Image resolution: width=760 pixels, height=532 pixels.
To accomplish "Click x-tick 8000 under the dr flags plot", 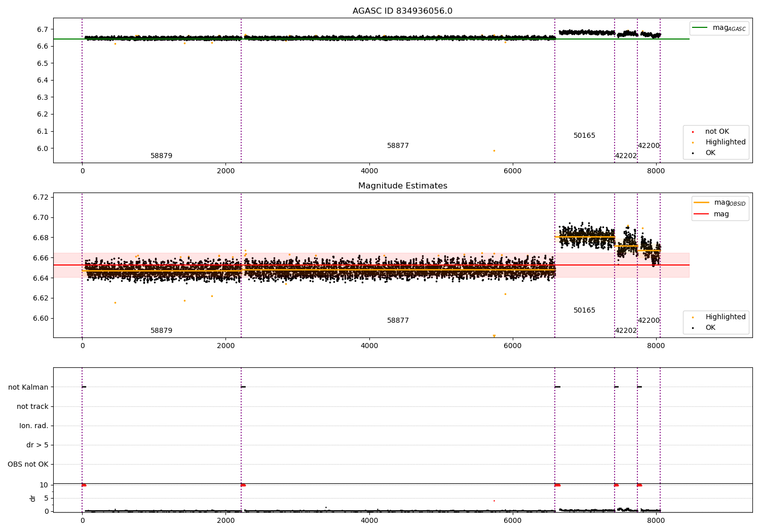I will point(656,520).
